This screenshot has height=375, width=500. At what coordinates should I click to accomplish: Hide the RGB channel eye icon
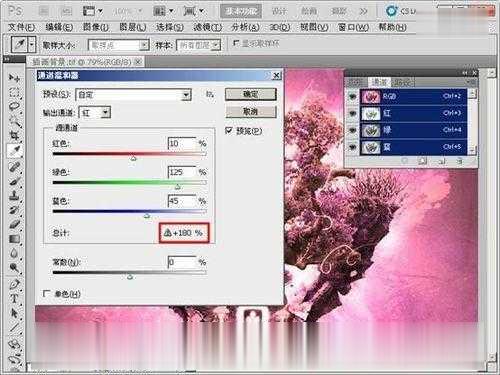pyautogui.click(x=352, y=96)
